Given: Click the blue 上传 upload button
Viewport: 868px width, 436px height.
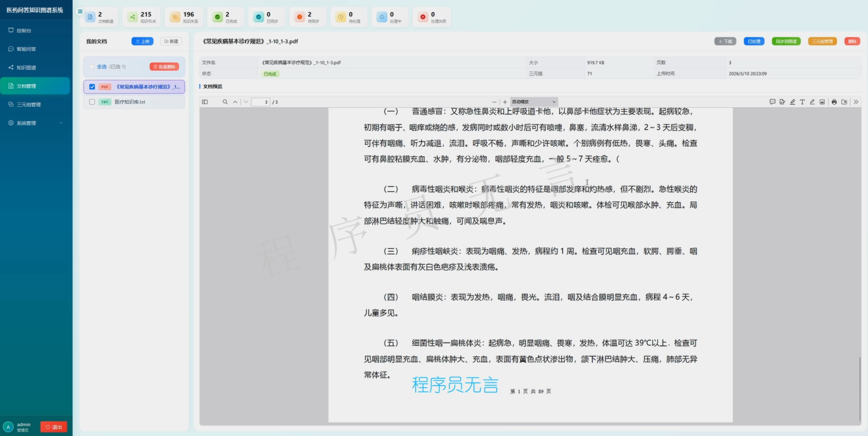Looking at the screenshot, I should pos(142,41).
